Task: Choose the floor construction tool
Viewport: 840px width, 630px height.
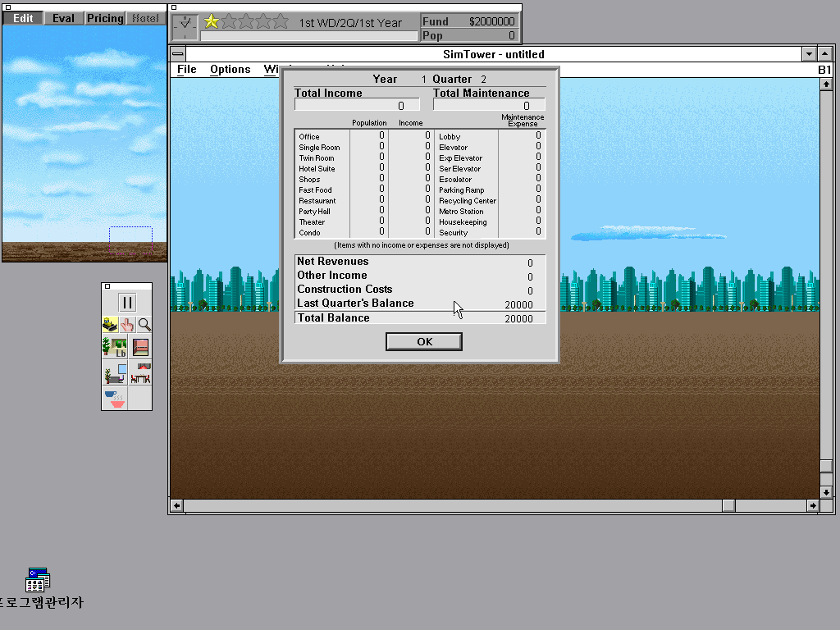Action: 140,347
